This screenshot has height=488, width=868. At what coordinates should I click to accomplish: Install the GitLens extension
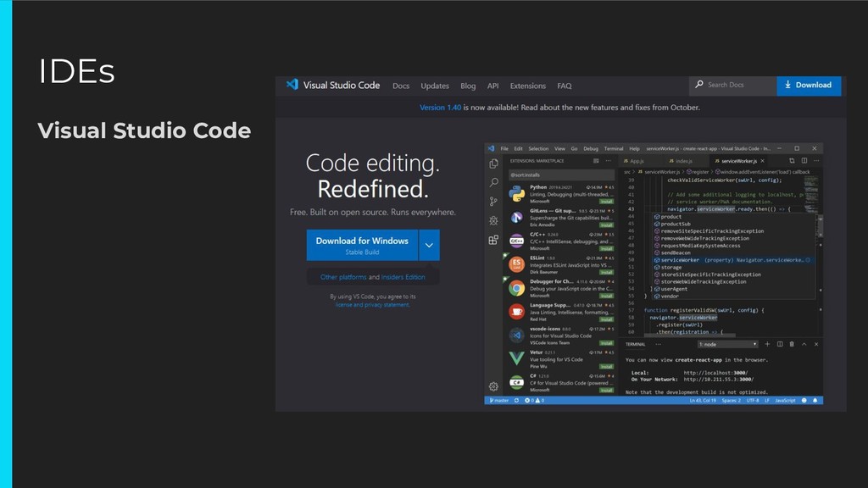(607, 225)
